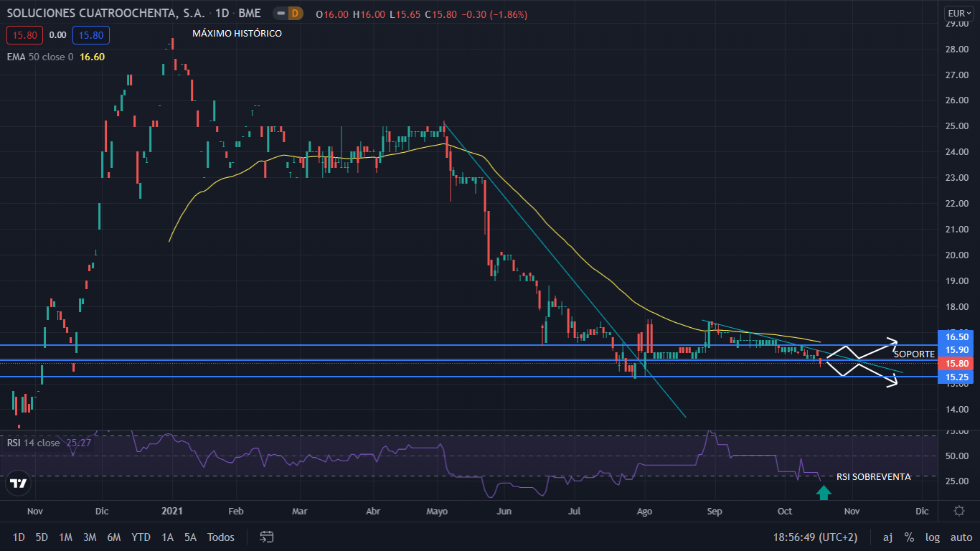Click the SOPORTE text label on chart
Screen dimensions: 980x551
point(913,354)
